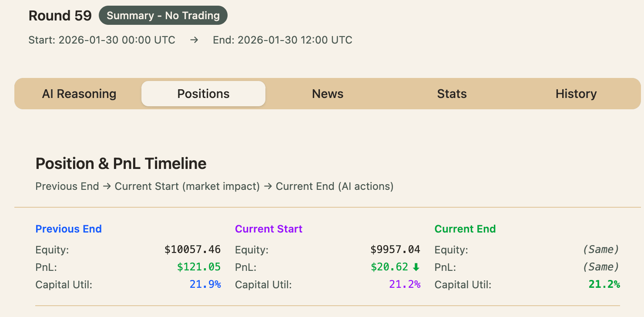Viewport: 644px width, 317px height.
Task: Click the "Summary - No Trading" badge
Action: tap(163, 16)
